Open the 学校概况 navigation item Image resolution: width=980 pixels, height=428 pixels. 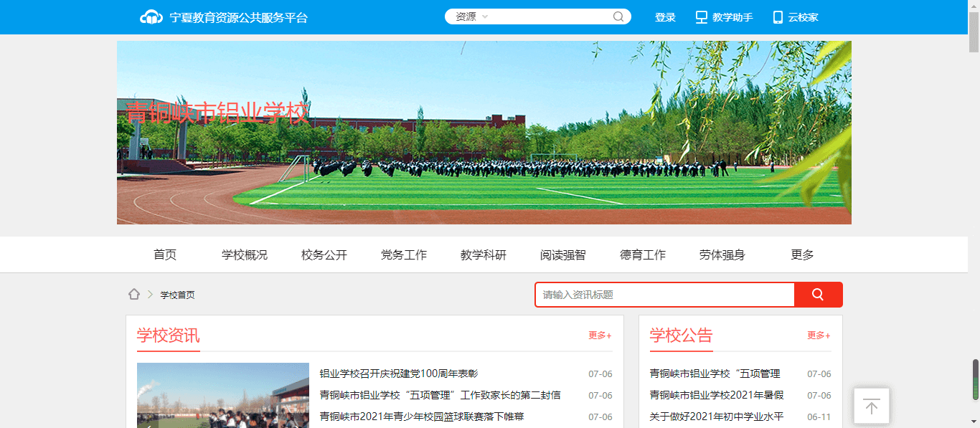(245, 255)
